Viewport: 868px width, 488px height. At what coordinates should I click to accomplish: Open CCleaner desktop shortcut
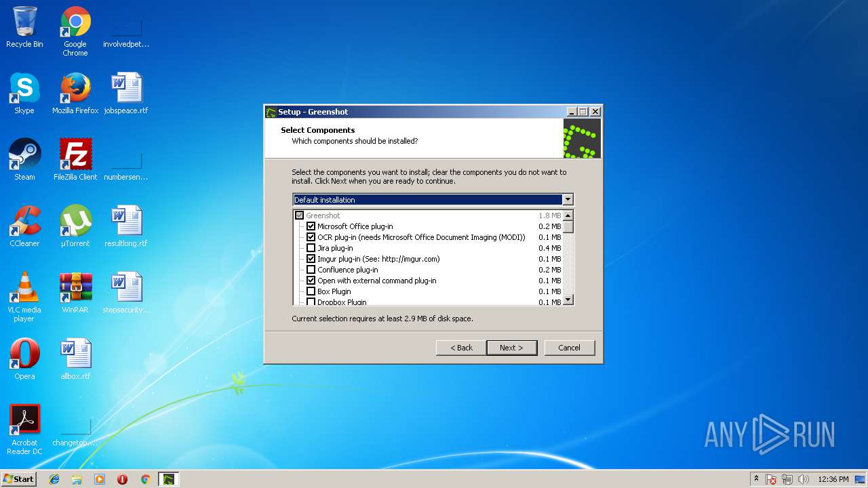(24, 227)
